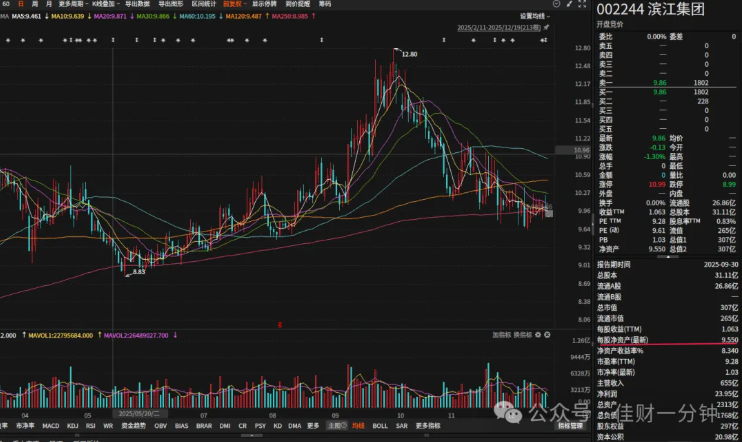Switch chart period to 月 (monthly)

click(49, 4)
